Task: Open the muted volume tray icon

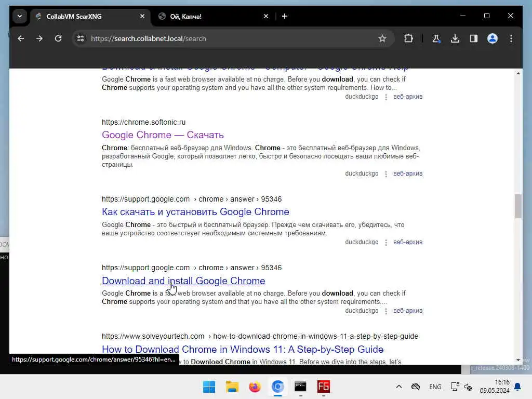Action: tap(468, 387)
